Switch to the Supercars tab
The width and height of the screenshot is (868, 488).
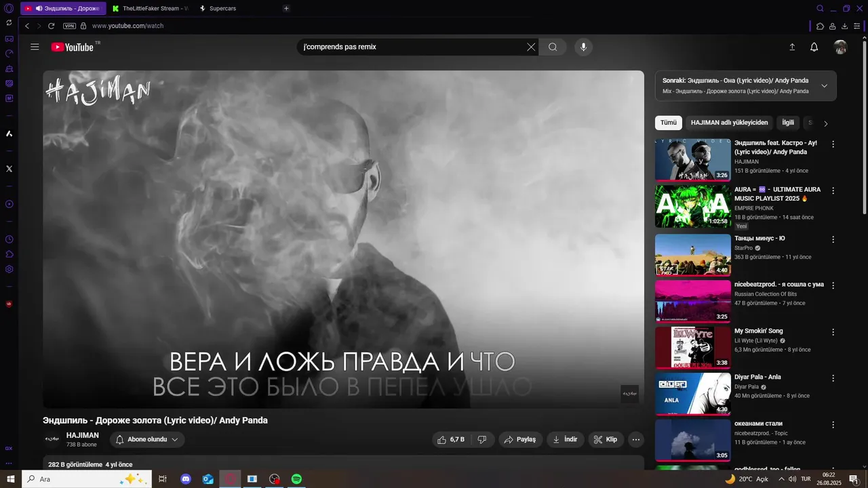[x=222, y=8]
